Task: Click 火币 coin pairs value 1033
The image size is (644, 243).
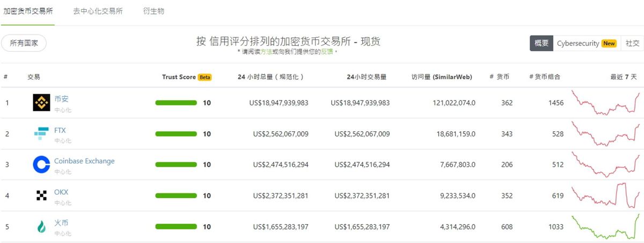Action: point(556,227)
